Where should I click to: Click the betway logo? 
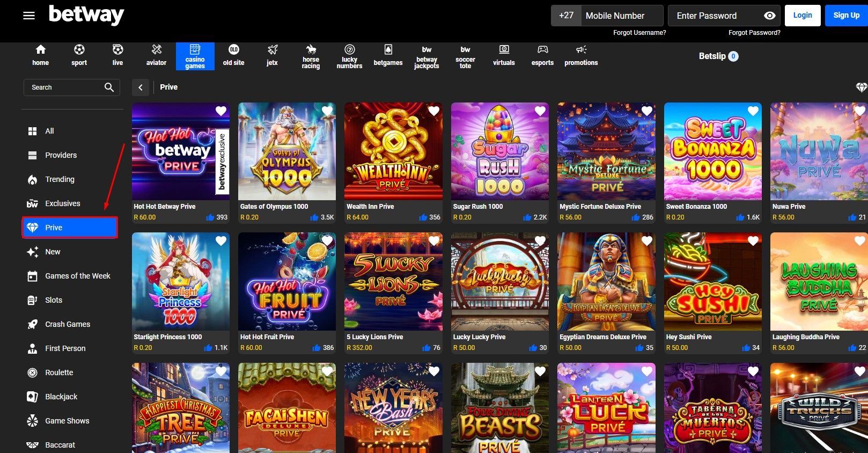(86, 15)
